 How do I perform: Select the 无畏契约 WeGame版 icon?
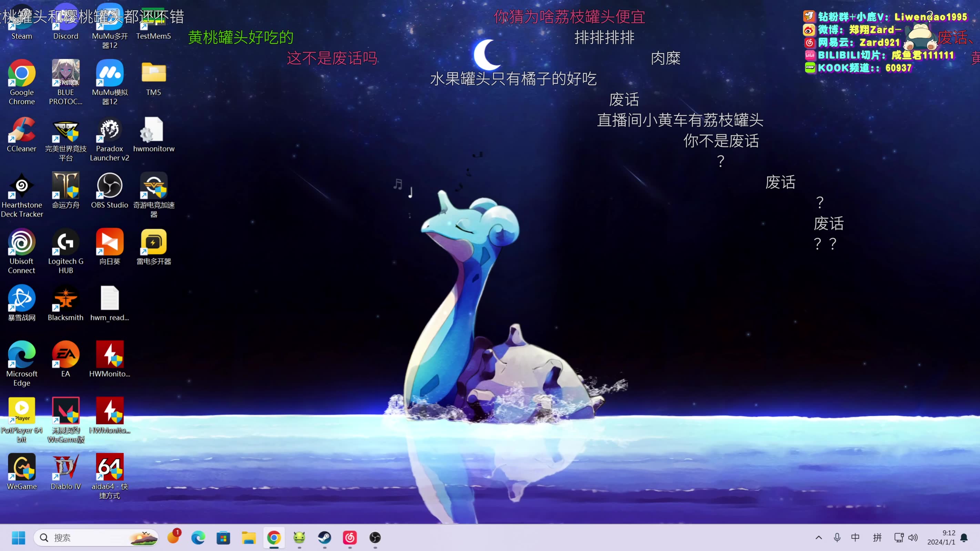click(66, 420)
